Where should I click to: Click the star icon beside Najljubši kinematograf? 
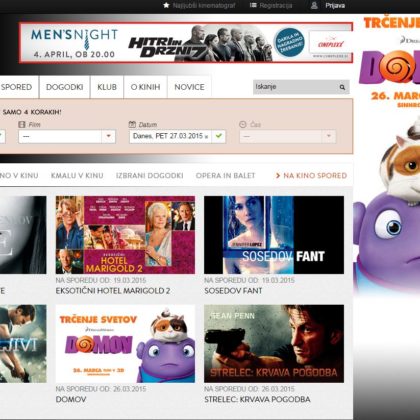click(x=166, y=5)
